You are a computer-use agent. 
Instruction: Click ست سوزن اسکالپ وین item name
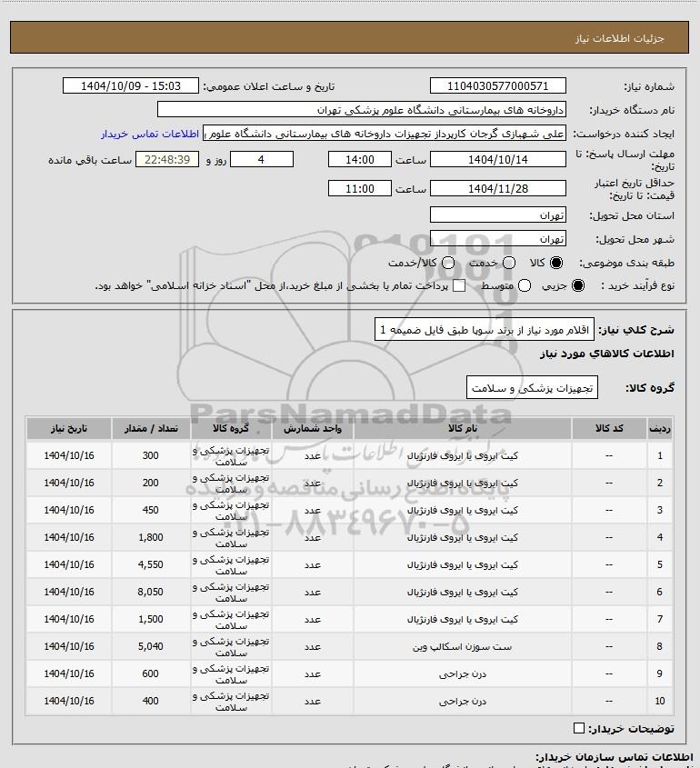tap(463, 646)
